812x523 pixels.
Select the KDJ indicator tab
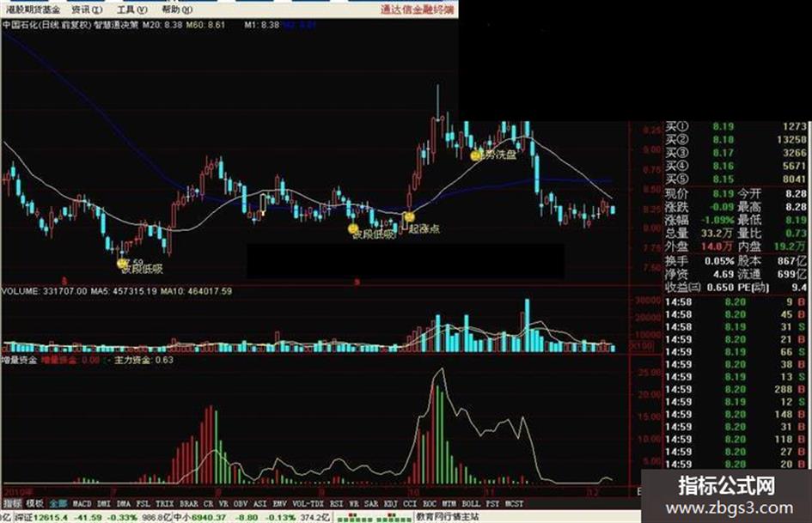391,503
